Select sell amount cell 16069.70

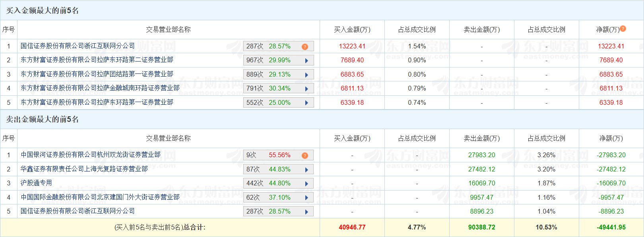coord(482,183)
